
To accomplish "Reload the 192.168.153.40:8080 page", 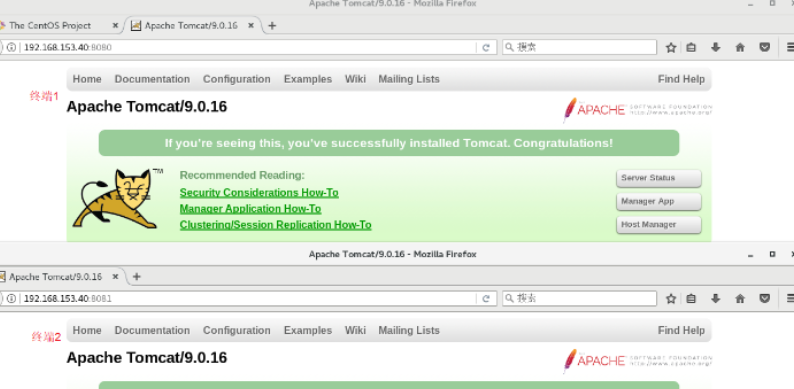I will pos(486,48).
